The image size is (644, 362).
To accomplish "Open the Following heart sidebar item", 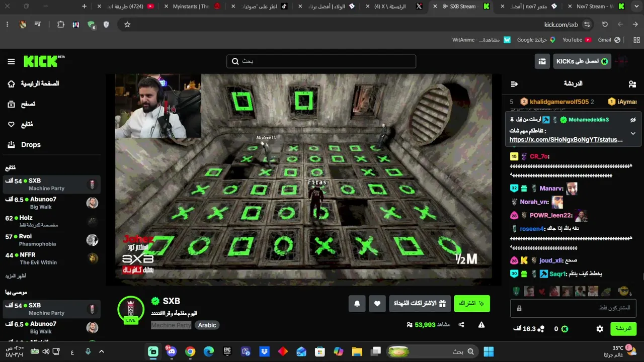I will point(20,124).
